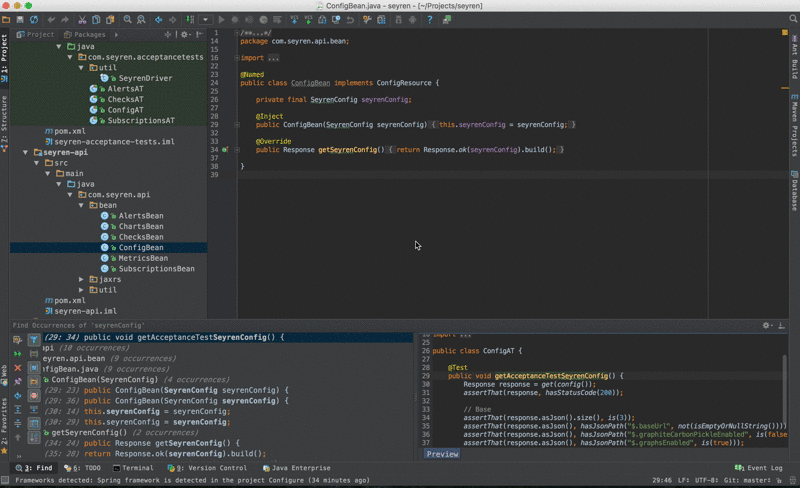800x488 pixels.
Task: Click the VCS Commit Changes icon
Action: [308, 20]
